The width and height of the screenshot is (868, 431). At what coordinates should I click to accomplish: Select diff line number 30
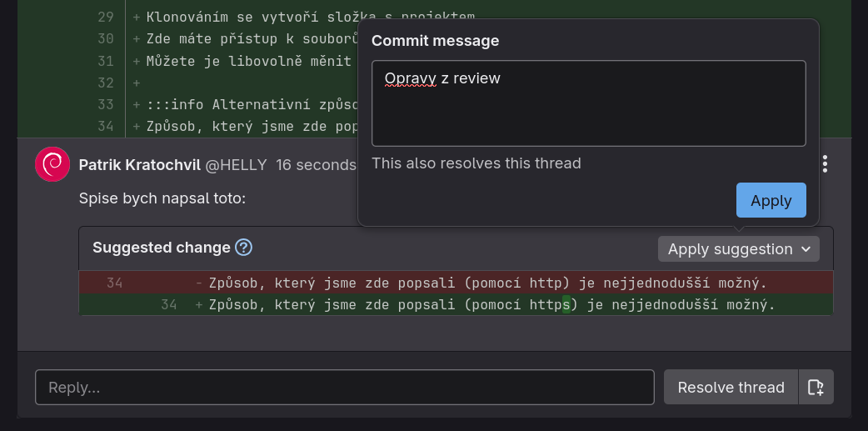[105, 38]
